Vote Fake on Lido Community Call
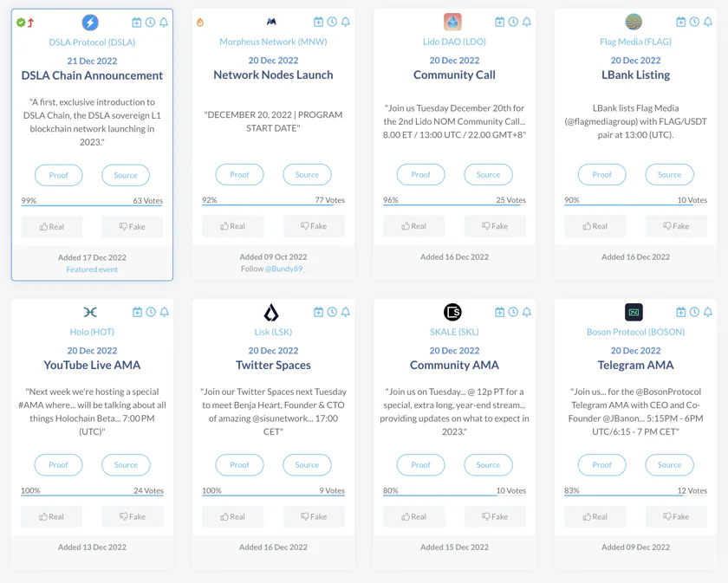This screenshot has width=728, height=583. tap(495, 226)
